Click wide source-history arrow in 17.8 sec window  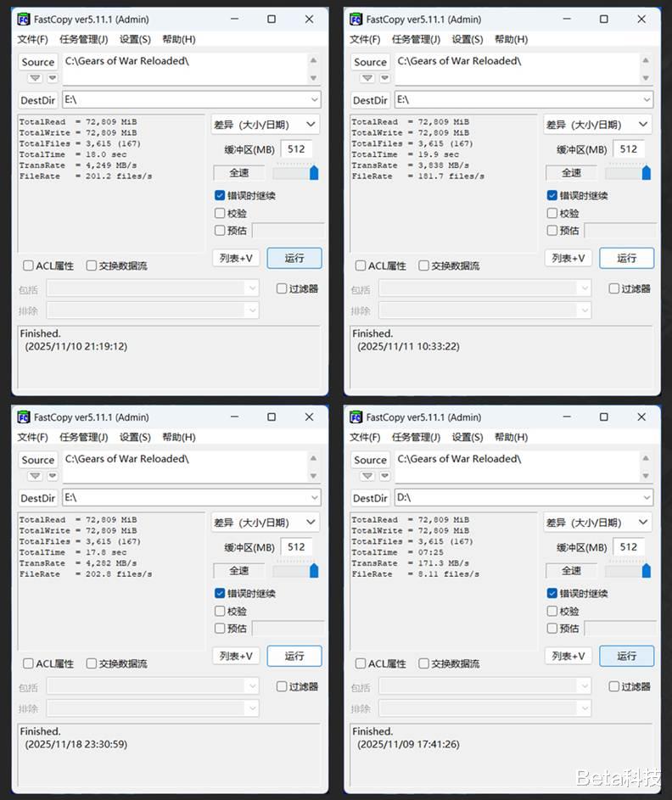[x=35, y=476]
